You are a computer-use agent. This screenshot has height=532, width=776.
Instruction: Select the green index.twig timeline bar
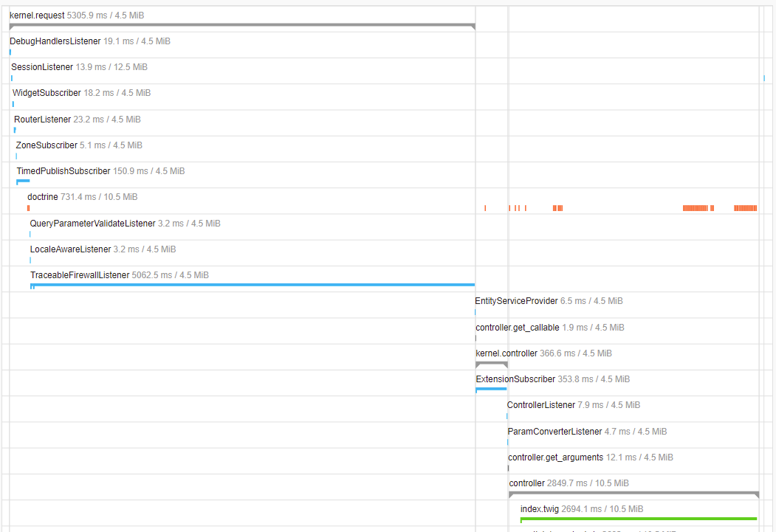(639, 519)
